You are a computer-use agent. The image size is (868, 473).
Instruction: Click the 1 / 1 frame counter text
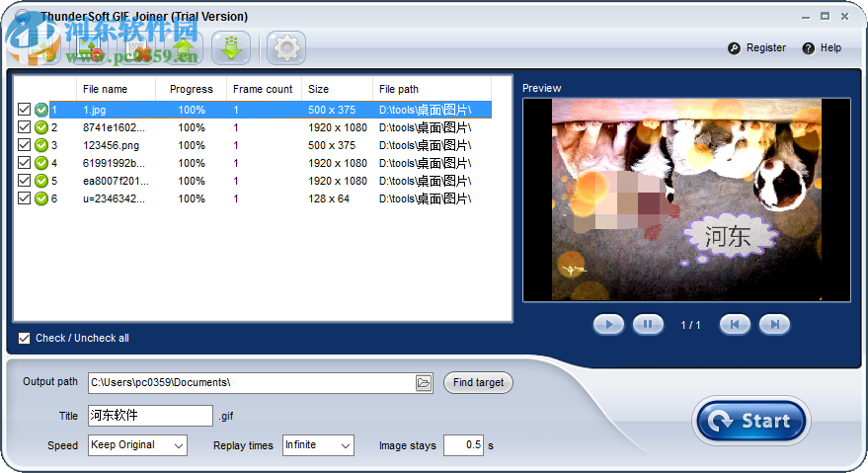click(690, 325)
